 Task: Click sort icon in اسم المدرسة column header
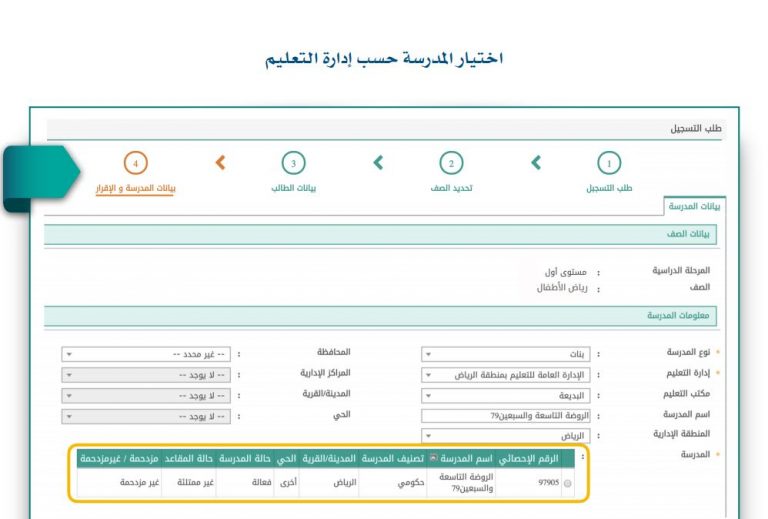[432, 458]
